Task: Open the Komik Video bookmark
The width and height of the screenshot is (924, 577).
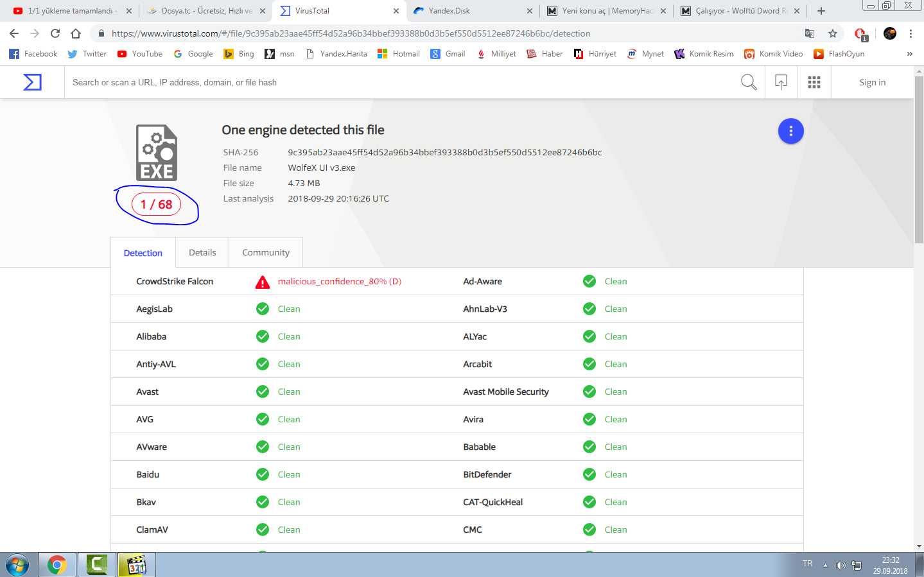Action: click(x=774, y=54)
